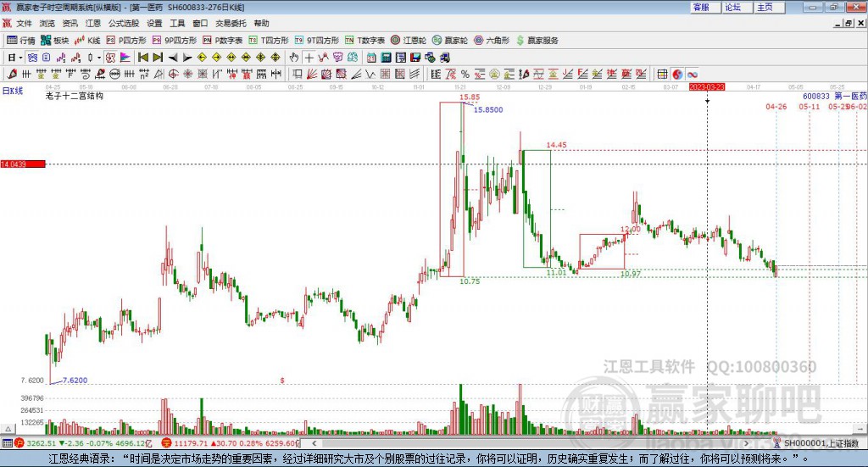
Task: Open the 六角形 hexagon tool
Action: [492, 41]
